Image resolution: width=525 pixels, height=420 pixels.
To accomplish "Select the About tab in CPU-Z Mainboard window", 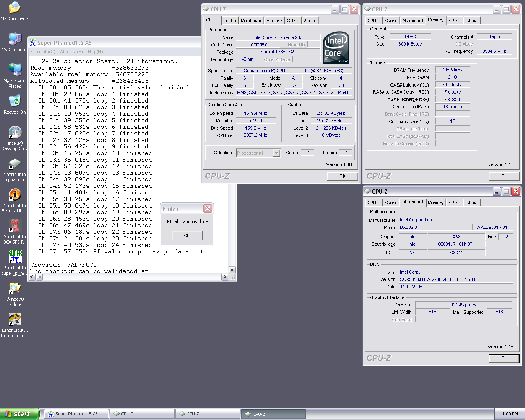I will [x=472, y=203].
